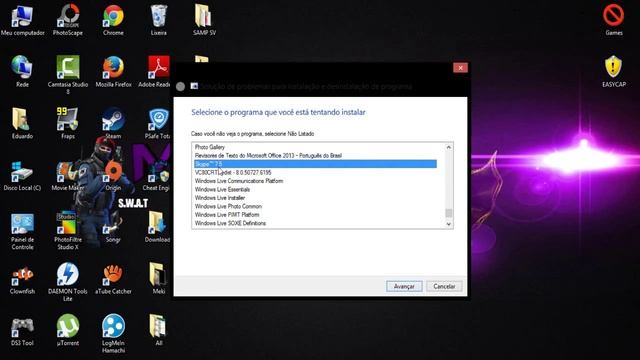The width and height of the screenshot is (640, 360).
Task: Launch Steam from the desktop
Action: (x=113, y=124)
